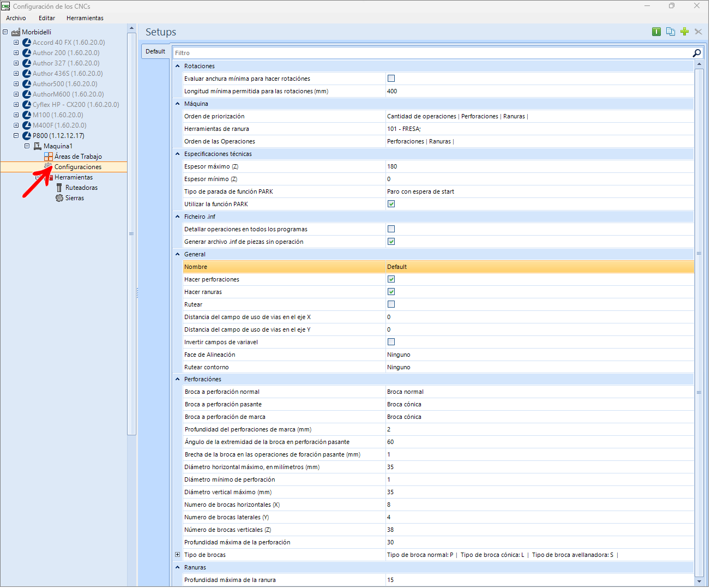Viewport: 711px width, 588px height.
Task: Collapse the Ranuras section
Action: pos(178,567)
